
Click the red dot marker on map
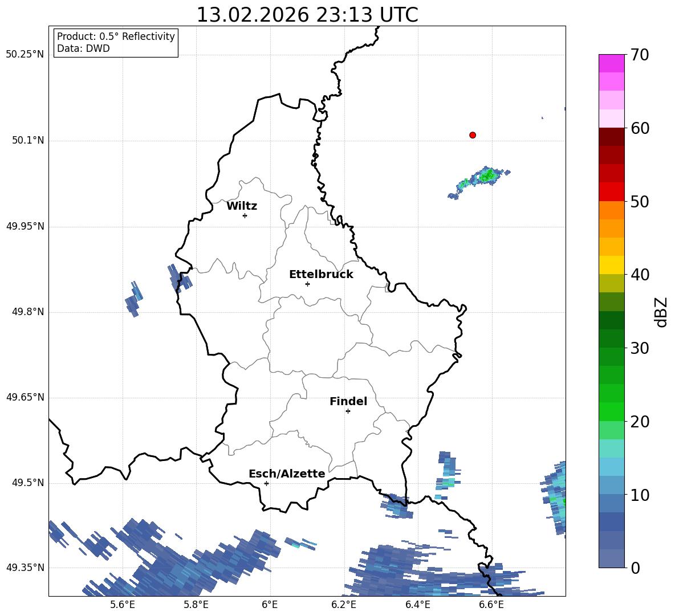point(473,135)
